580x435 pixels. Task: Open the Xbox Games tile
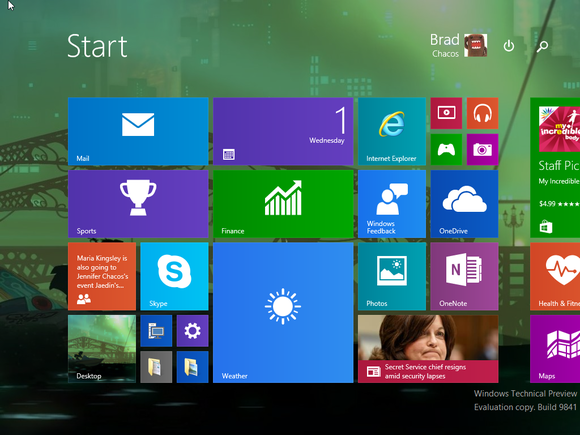(x=446, y=149)
